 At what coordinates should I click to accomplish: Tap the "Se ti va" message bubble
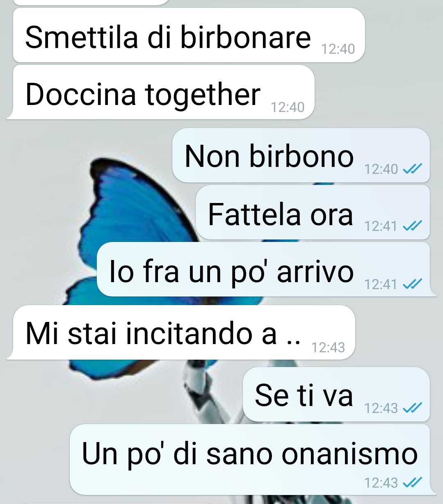click(x=336, y=394)
